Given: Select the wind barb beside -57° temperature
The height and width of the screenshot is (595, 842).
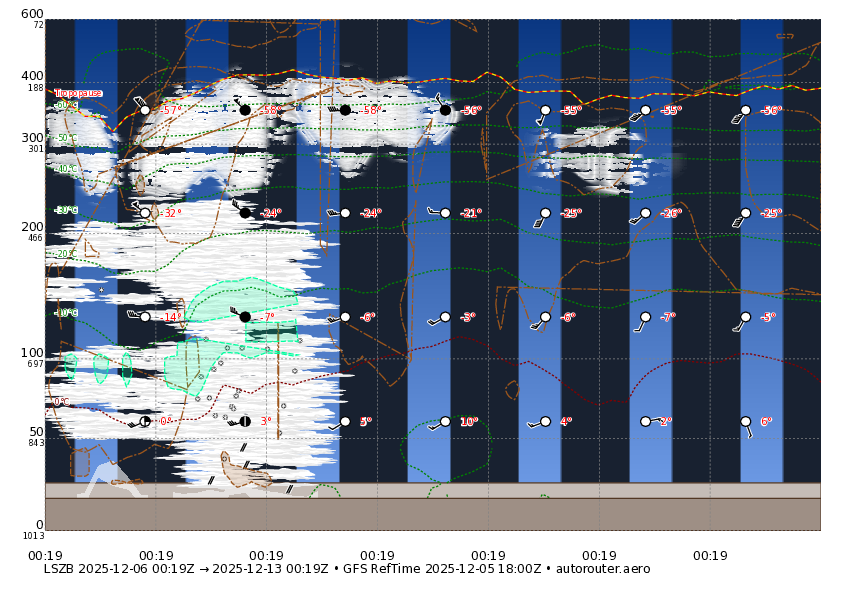Looking at the screenshot, I should (x=137, y=99).
